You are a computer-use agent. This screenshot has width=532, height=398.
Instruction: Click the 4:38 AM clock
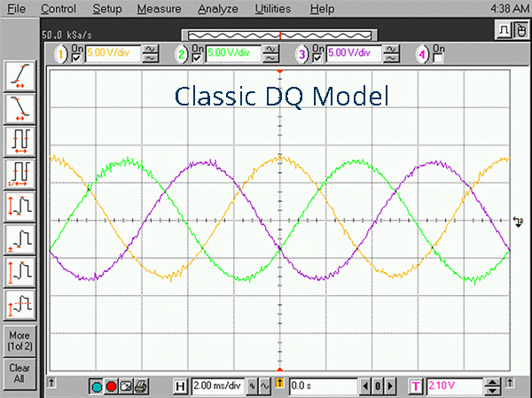point(510,9)
